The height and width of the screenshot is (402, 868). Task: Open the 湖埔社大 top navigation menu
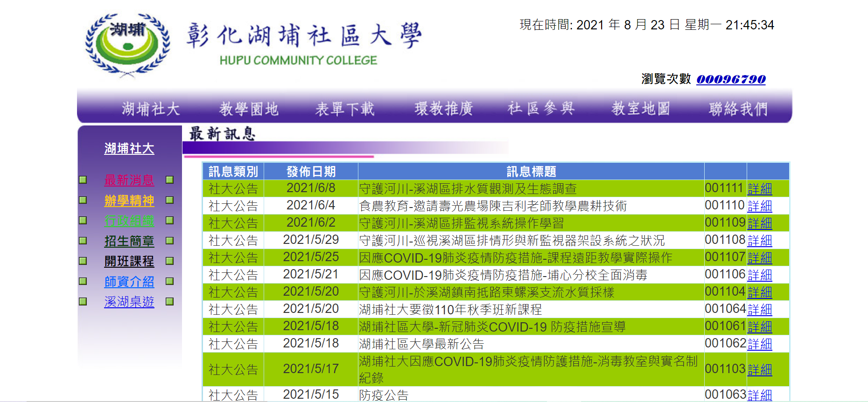151,109
